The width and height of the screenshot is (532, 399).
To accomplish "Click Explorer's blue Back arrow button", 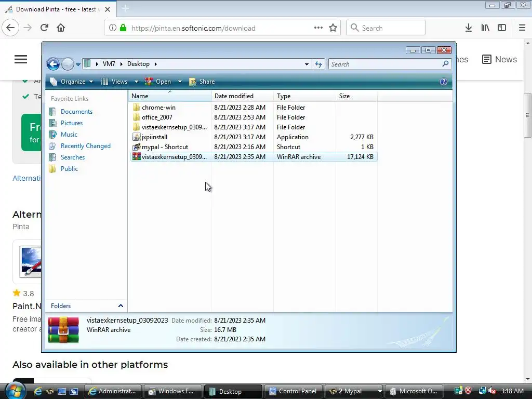I will pyautogui.click(x=53, y=64).
